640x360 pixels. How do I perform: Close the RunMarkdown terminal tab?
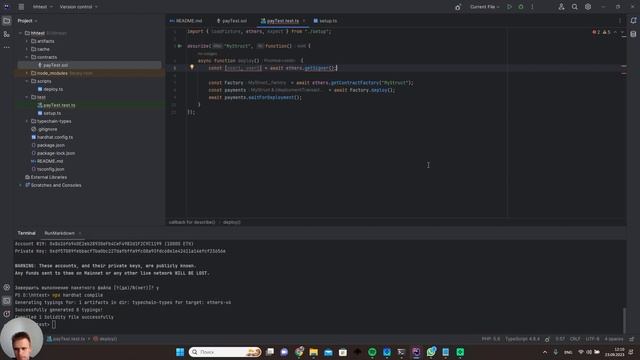[x=80, y=233]
